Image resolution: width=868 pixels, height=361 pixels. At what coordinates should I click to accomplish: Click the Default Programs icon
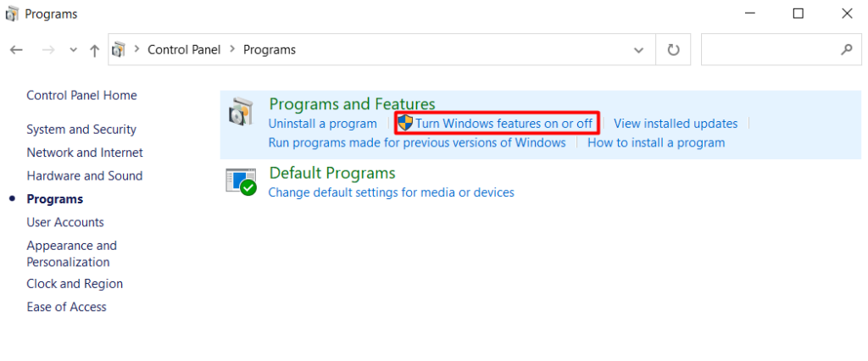(241, 180)
